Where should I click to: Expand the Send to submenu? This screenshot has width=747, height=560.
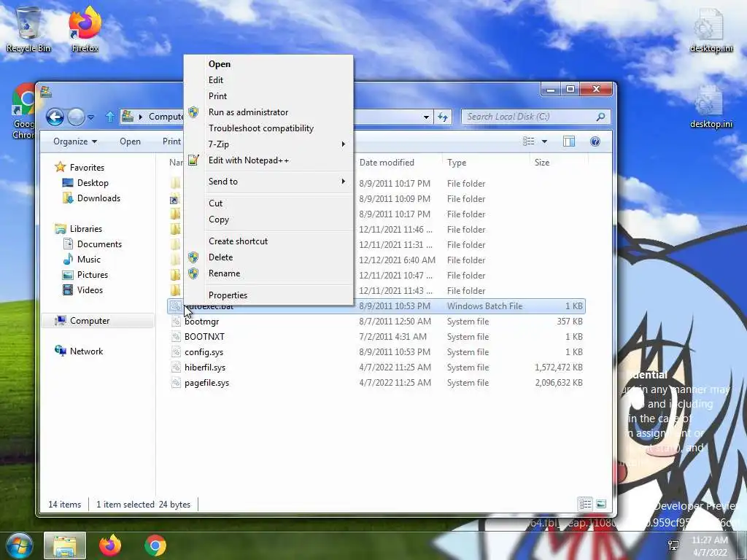click(x=269, y=182)
